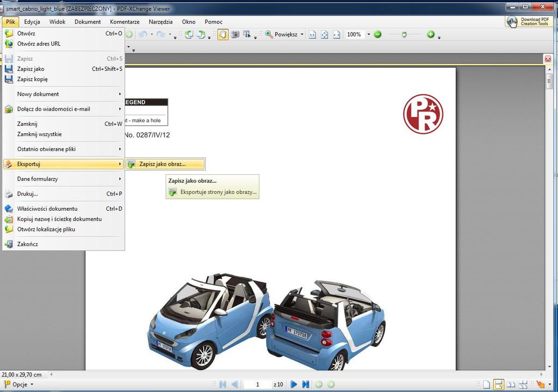The width and height of the screenshot is (558, 392).
Task: Click the green zoom out button
Action: pos(378,34)
